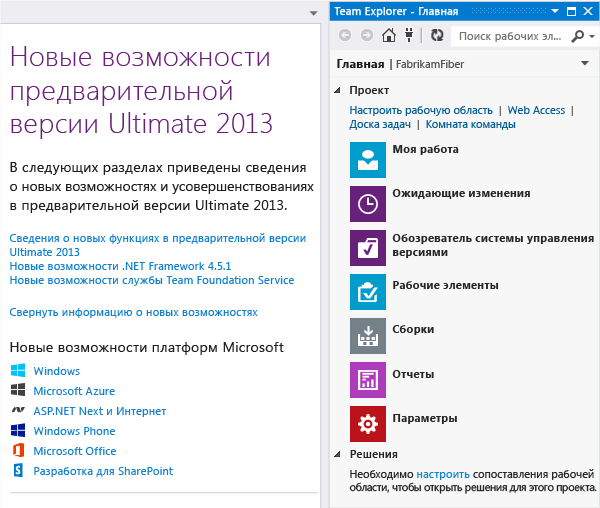The image size is (600, 508).
Task: Click the Windows Phone logo icon
Action: coord(18,430)
